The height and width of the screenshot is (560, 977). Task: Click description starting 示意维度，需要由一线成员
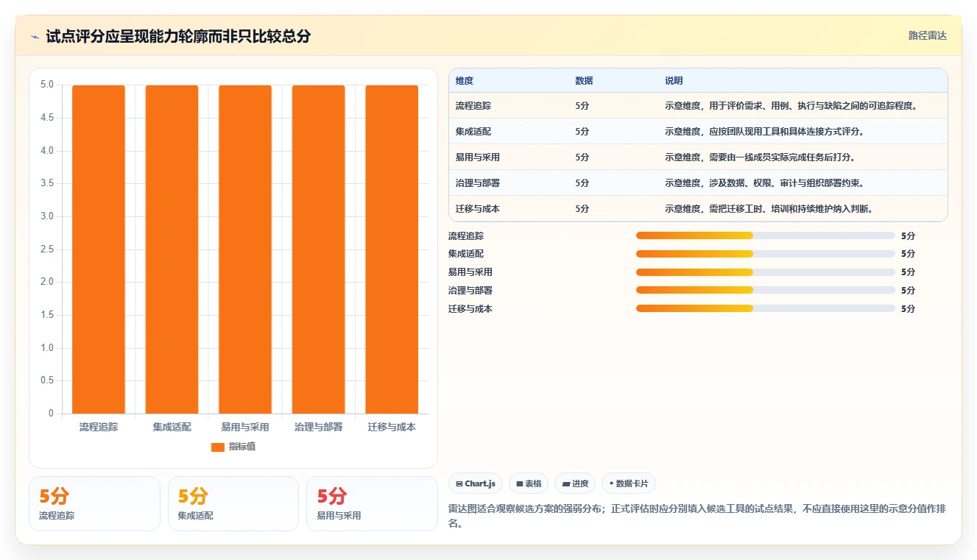pyautogui.click(x=760, y=157)
